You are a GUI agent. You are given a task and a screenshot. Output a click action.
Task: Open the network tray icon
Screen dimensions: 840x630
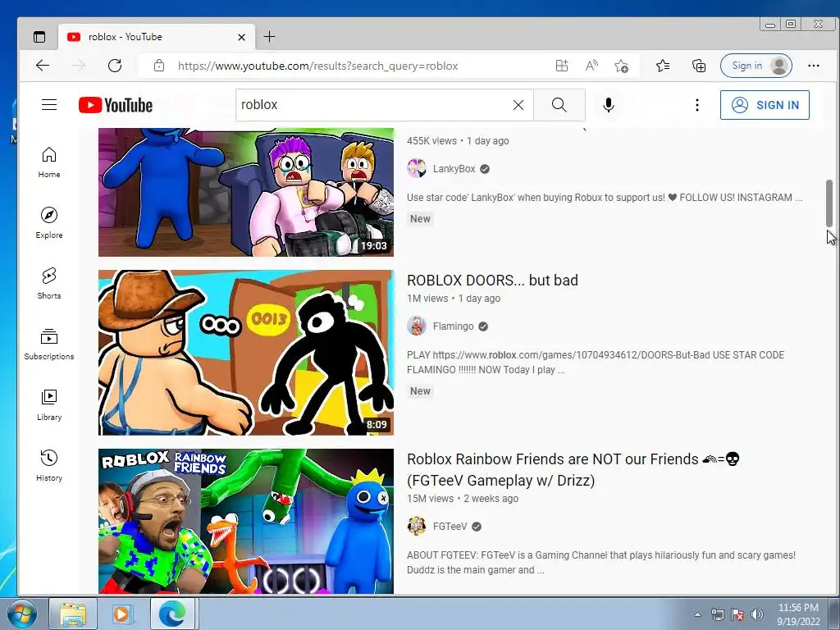tap(717, 614)
